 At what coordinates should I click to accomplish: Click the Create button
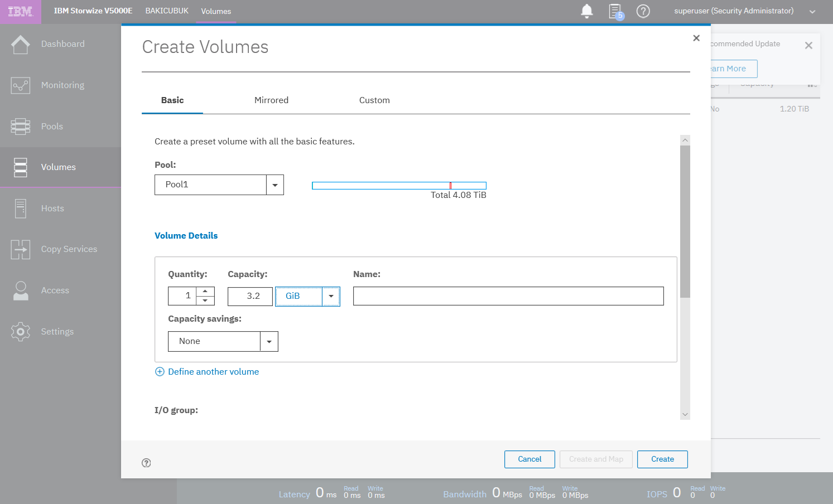click(662, 459)
